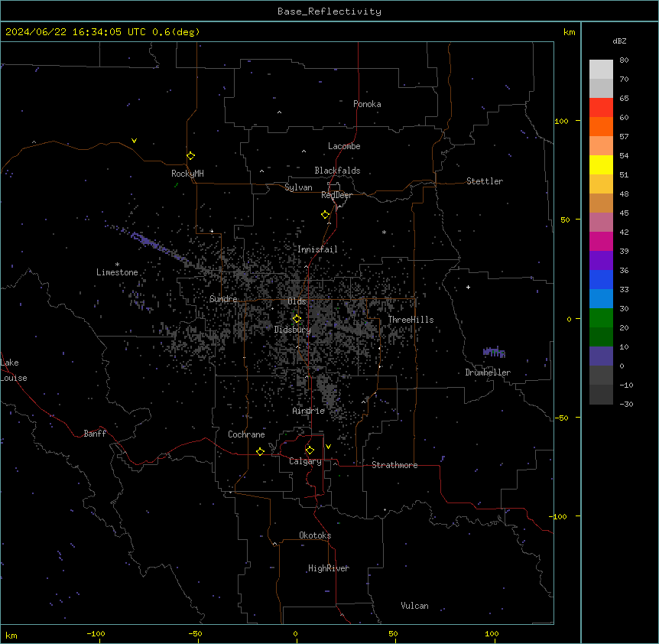The width and height of the screenshot is (659, 644).
Task: Click the dBZ legend heading
Action: click(x=619, y=41)
